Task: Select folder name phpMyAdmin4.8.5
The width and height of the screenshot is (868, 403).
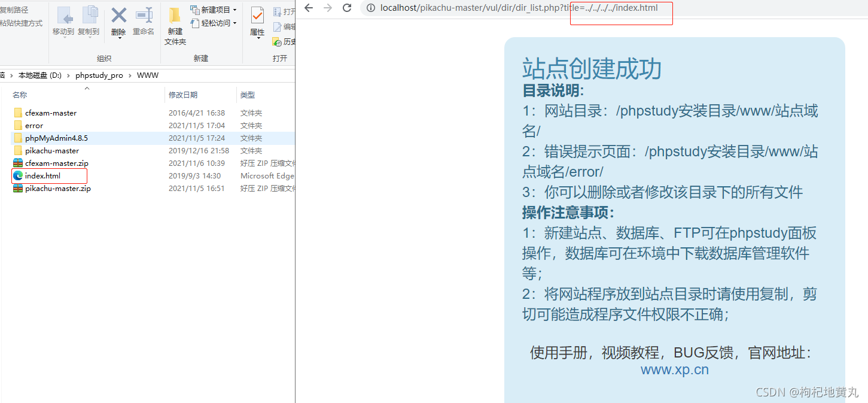Action: click(56, 138)
